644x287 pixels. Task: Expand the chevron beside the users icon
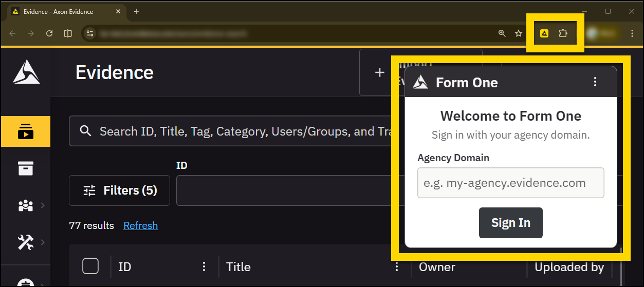tap(43, 205)
